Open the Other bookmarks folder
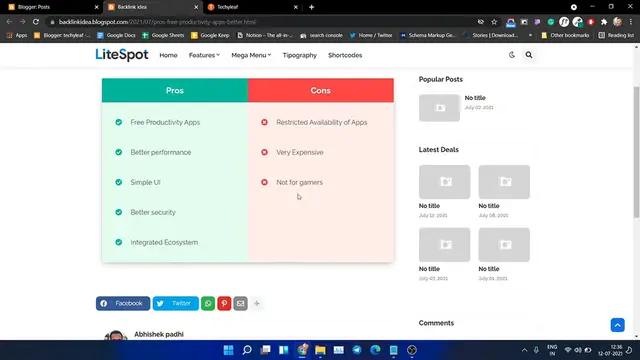Screen dimensions: 640x360 point(565,36)
